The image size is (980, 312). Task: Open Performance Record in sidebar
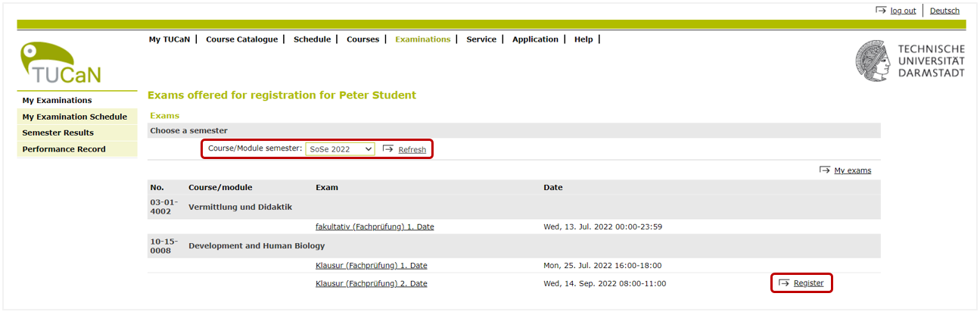click(x=77, y=149)
